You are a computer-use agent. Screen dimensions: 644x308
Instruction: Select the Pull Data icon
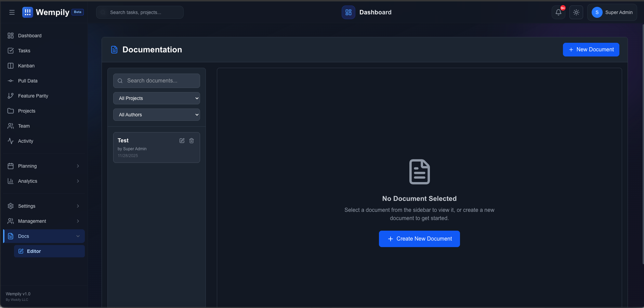tap(11, 81)
